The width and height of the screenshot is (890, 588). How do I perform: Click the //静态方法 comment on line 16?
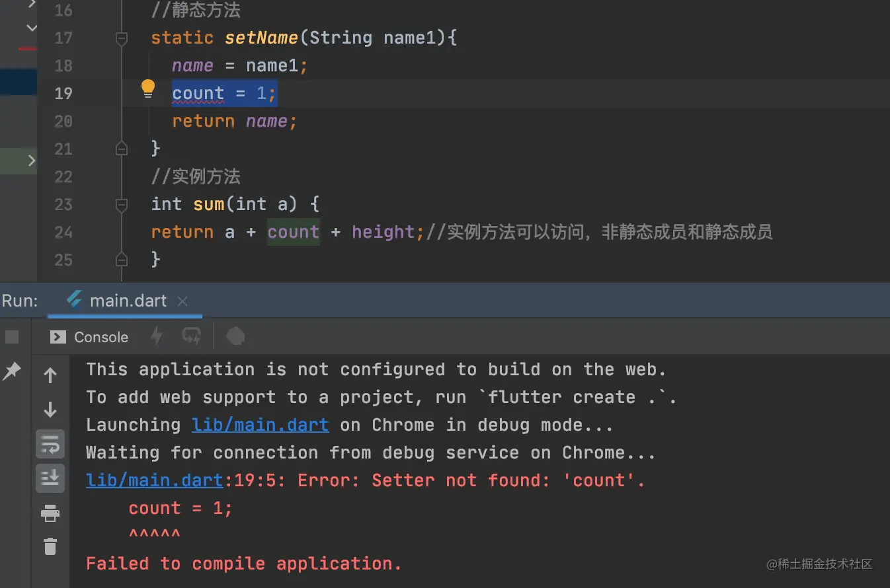point(196,11)
